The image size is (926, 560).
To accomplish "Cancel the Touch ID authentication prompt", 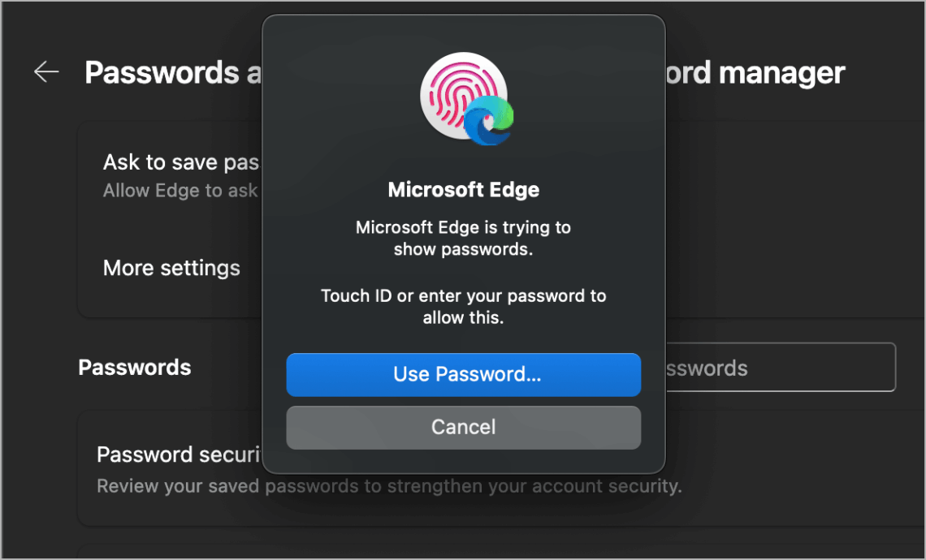I will pos(463,428).
